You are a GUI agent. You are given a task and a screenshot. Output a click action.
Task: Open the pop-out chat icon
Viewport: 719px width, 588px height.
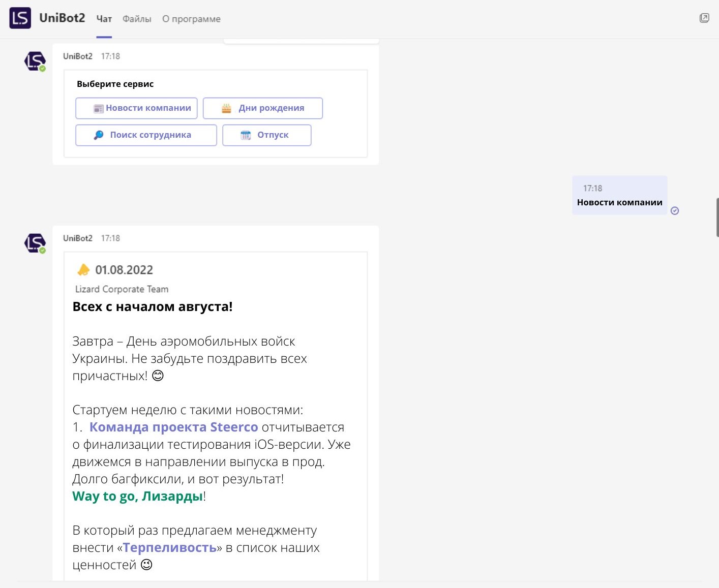point(704,18)
